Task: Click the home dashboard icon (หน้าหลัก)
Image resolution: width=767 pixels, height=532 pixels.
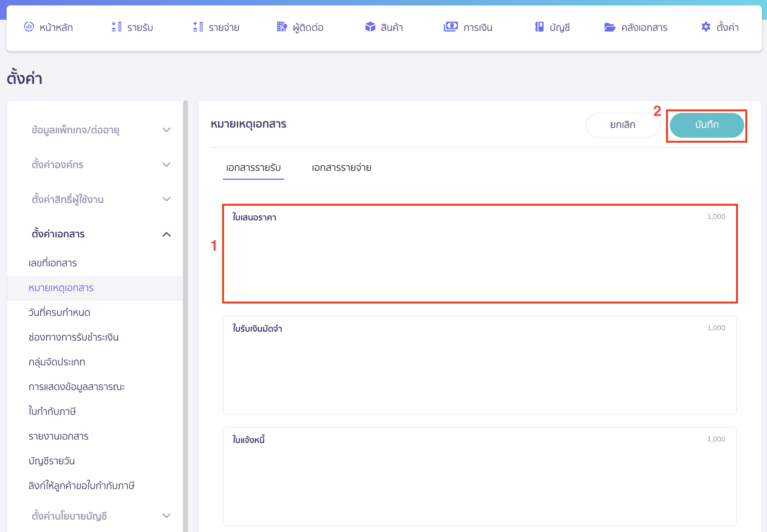Action: pos(29,27)
